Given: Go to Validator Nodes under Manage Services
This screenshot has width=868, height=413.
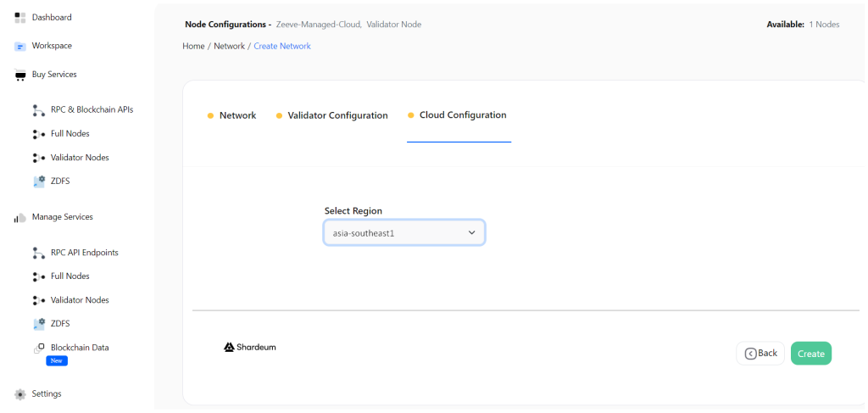Looking at the screenshot, I should tap(80, 299).
